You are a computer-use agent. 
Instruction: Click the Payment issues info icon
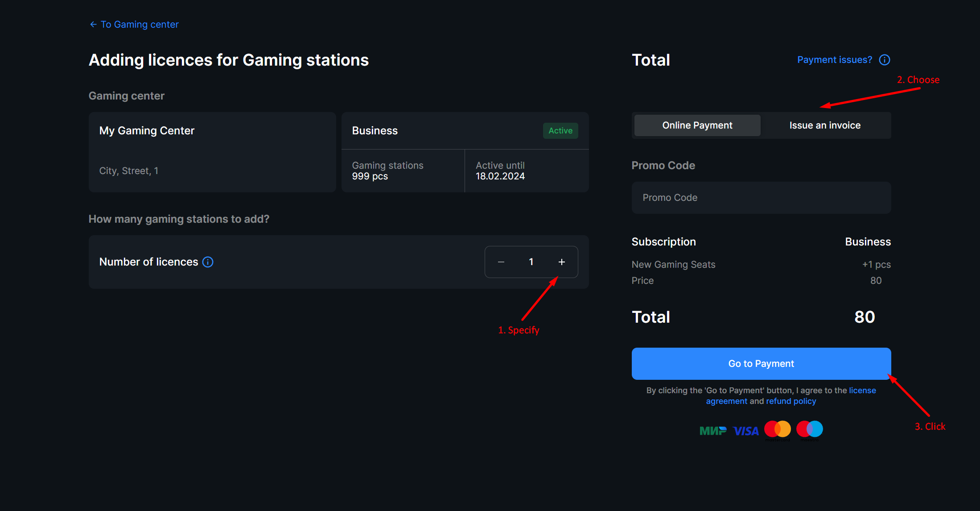pyautogui.click(x=884, y=60)
